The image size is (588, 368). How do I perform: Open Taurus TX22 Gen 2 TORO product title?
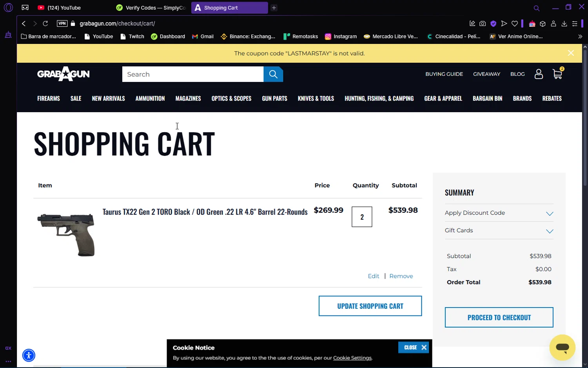click(x=205, y=212)
